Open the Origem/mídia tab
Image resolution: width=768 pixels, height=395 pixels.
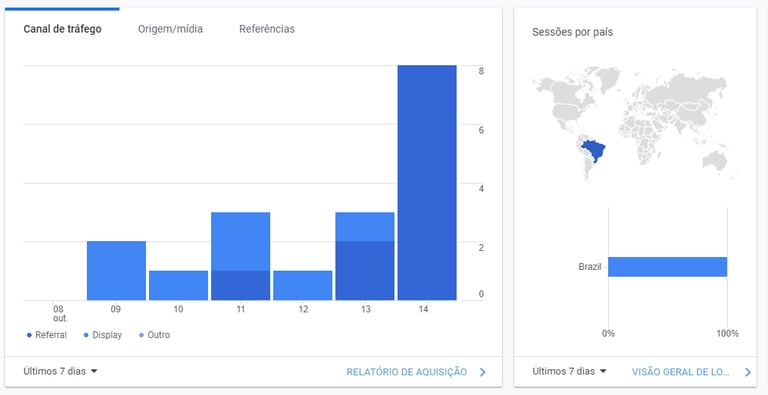[x=170, y=29]
